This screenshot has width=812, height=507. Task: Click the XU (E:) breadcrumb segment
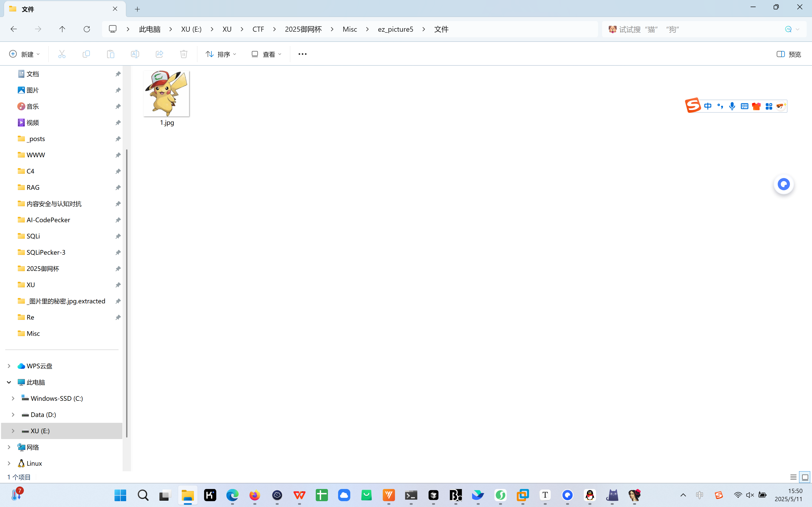(191, 29)
